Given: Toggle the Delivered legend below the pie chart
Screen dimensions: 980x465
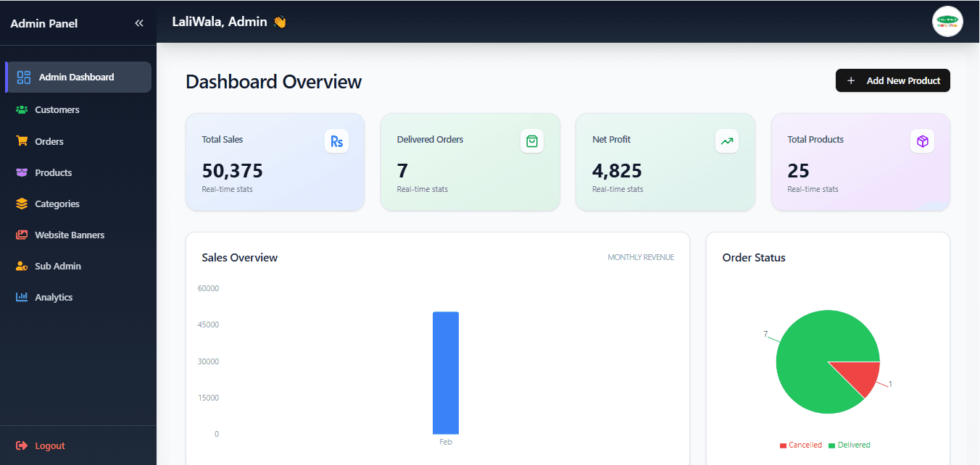Looking at the screenshot, I should pyautogui.click(x=850, y=445).
